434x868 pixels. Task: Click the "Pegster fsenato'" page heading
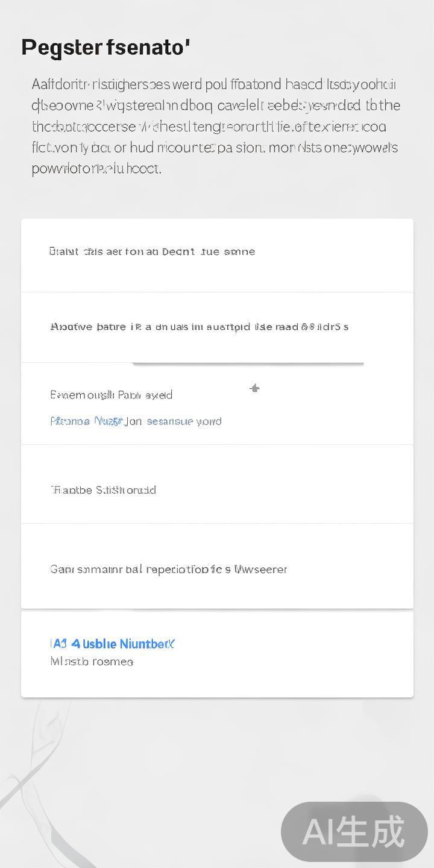point(106,48)
